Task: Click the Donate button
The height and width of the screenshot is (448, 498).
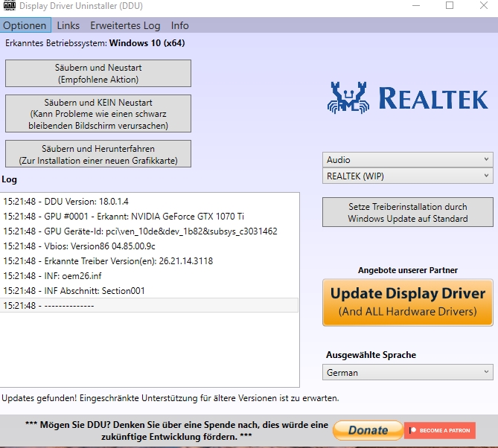Action: [368, 430]
